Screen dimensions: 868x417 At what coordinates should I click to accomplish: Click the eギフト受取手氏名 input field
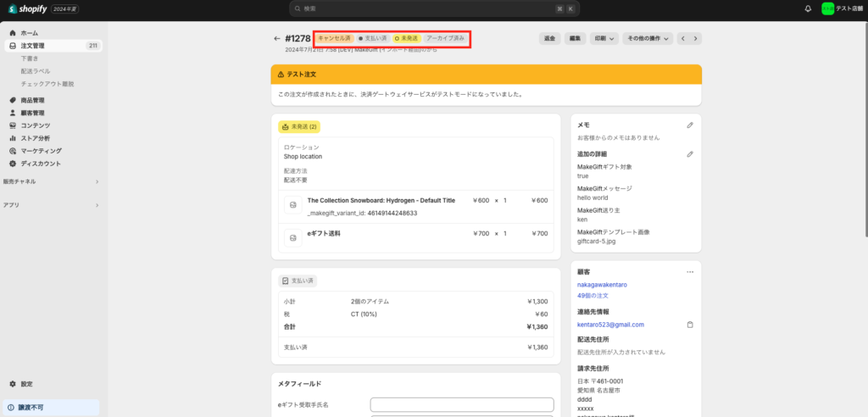click(x=462, y=405)
